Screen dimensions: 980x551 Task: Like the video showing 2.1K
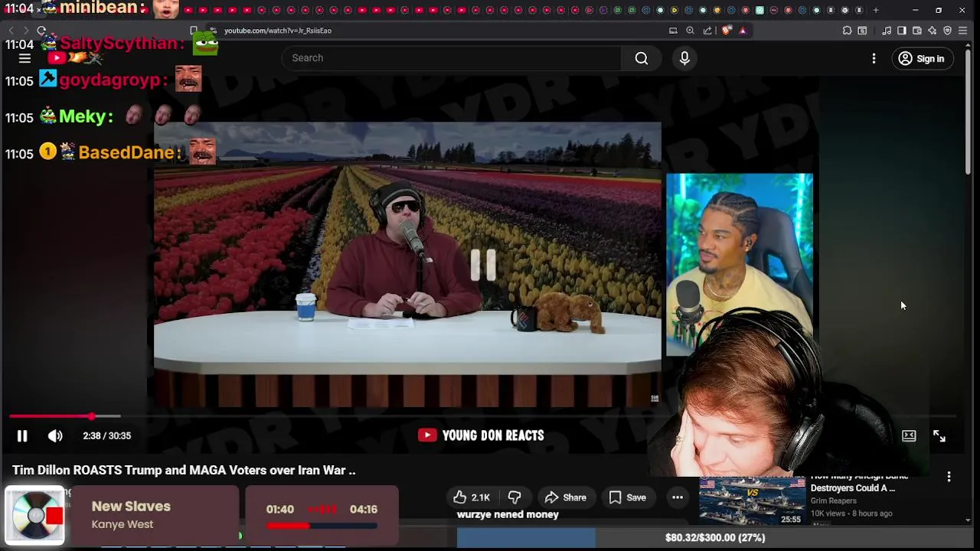[471, 497]
